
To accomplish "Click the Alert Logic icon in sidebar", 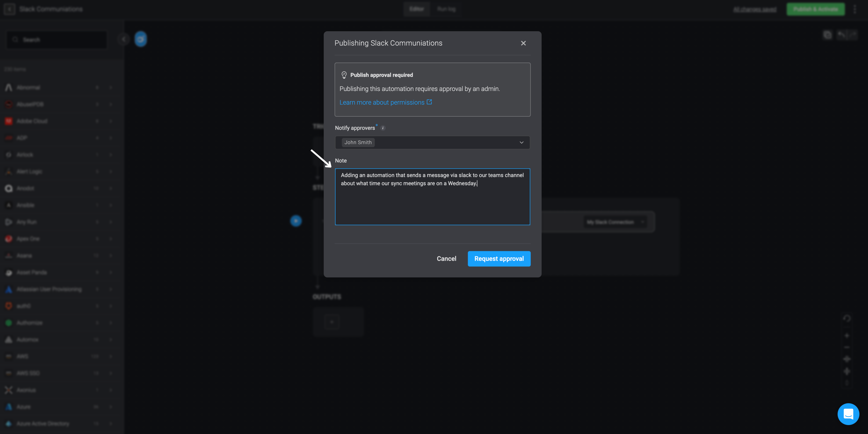I will click(x=9, y=172).
